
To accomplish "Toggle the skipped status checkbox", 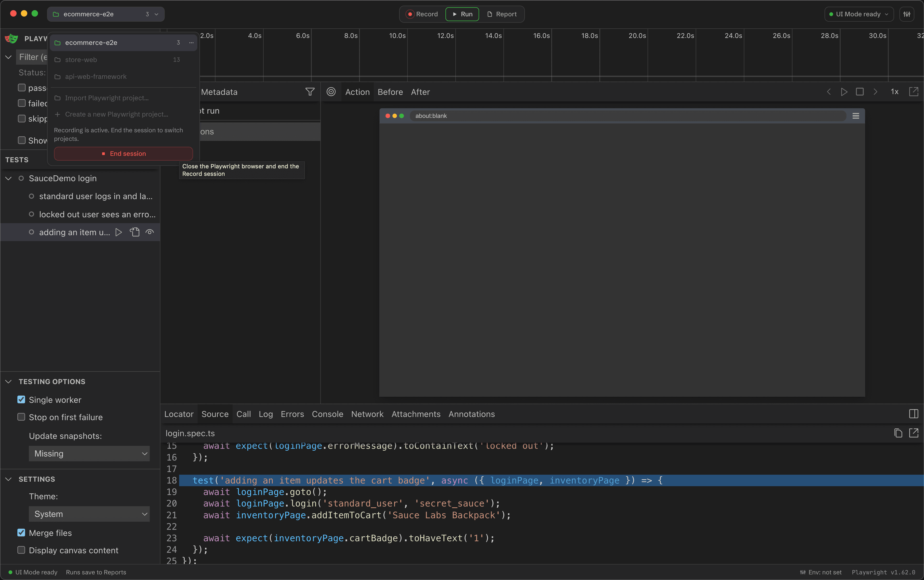I will (x=22, y=118).
